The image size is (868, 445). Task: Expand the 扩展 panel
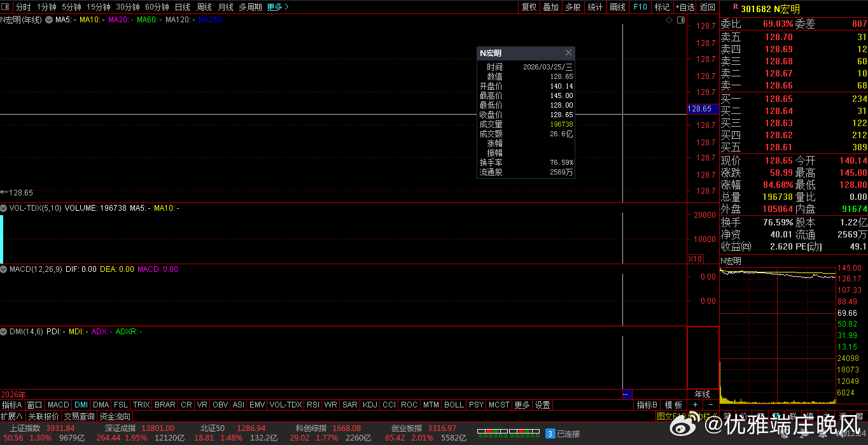(11, 416)
